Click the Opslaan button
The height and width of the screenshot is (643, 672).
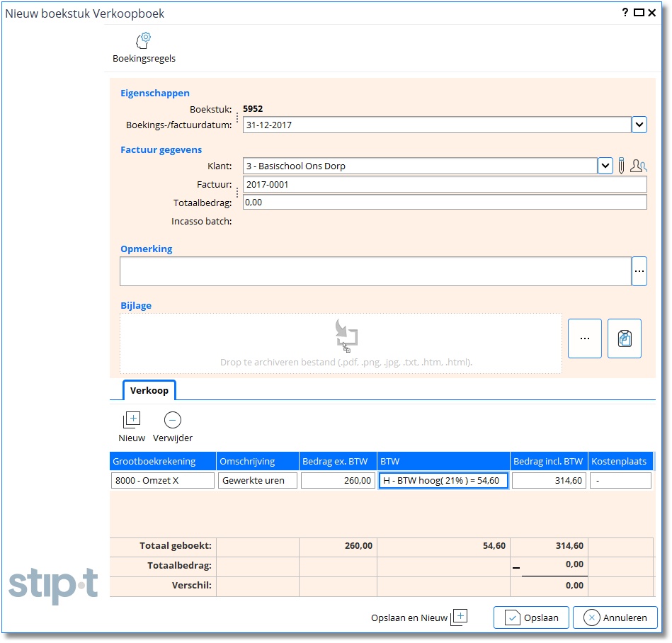pos(531,618)
